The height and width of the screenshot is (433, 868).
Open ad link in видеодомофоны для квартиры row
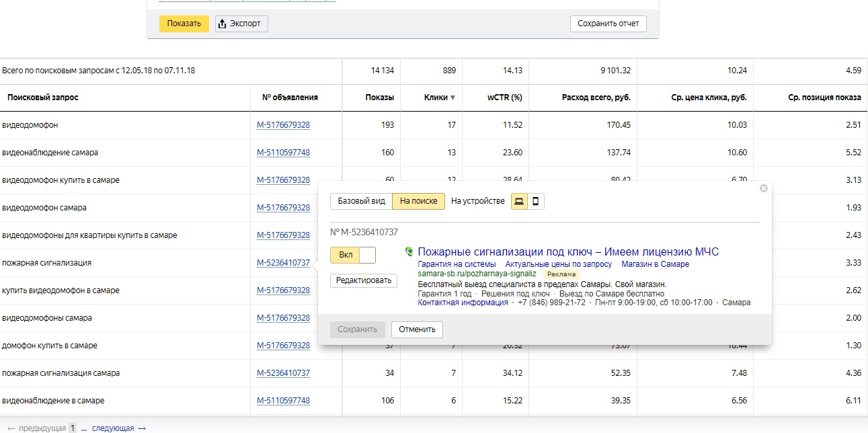tap(283, 235)
